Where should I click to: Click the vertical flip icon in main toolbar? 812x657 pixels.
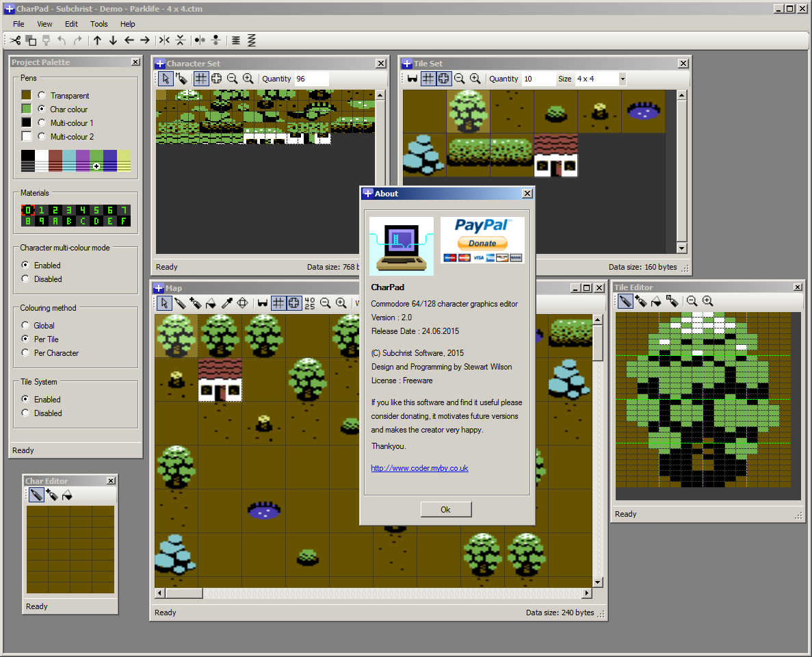(180, 40)
